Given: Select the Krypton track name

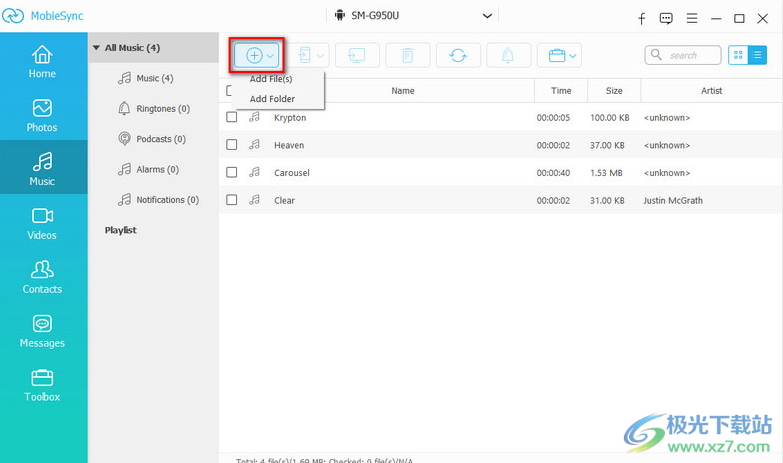Looking at the screenshot, I should click(x=290, y=118).
